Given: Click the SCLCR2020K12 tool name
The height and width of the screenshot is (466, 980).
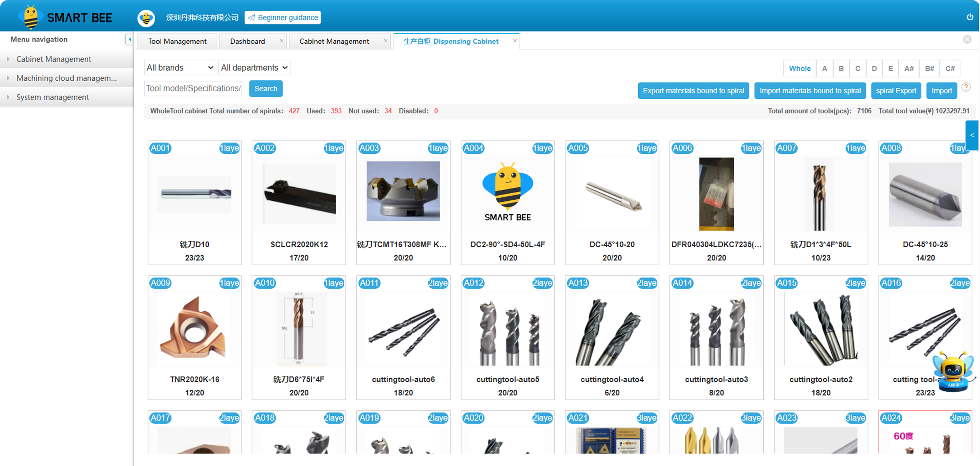Looking at the screenshot, I should tap(299, 244).
